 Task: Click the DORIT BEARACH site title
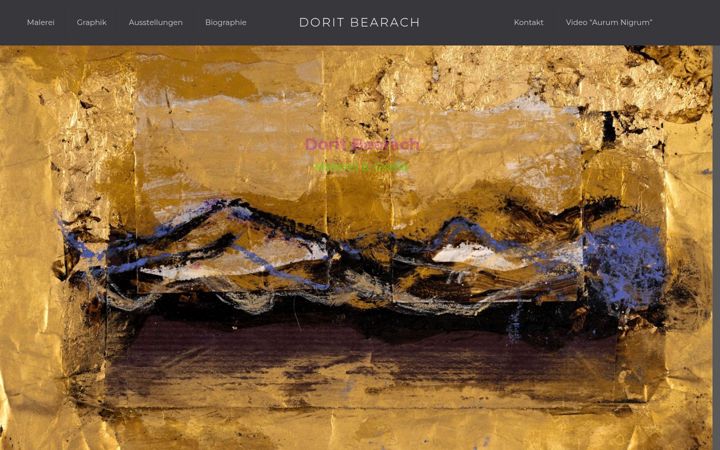pyautogui.click(x=359, y=22)
